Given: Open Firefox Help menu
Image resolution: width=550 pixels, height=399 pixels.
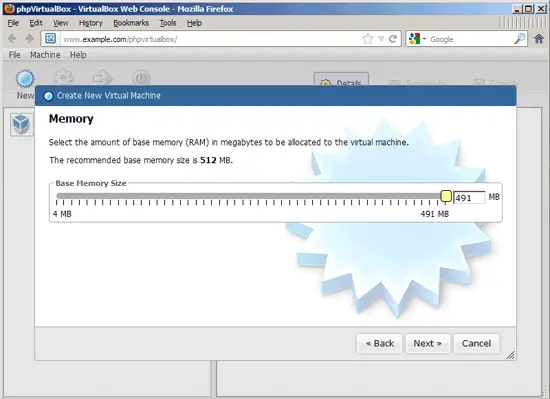Looking at the screenshot, I should pos(194,23).
